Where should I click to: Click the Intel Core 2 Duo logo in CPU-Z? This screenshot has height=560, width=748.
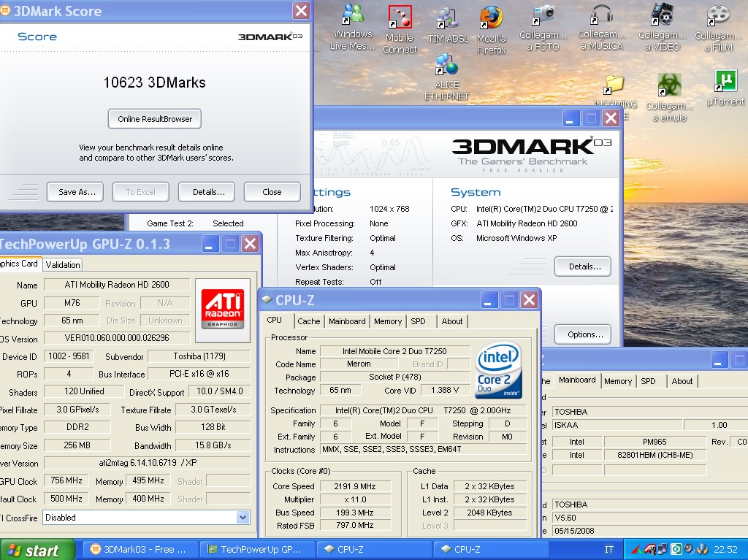pyautogui.click(x=498, y=370)
